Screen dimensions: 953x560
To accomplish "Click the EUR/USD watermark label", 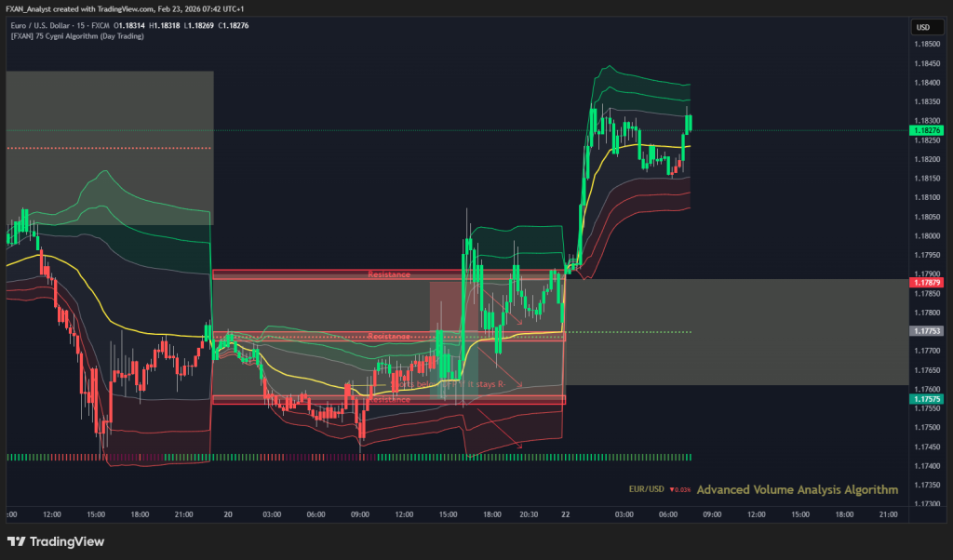I will coord(645,489).
